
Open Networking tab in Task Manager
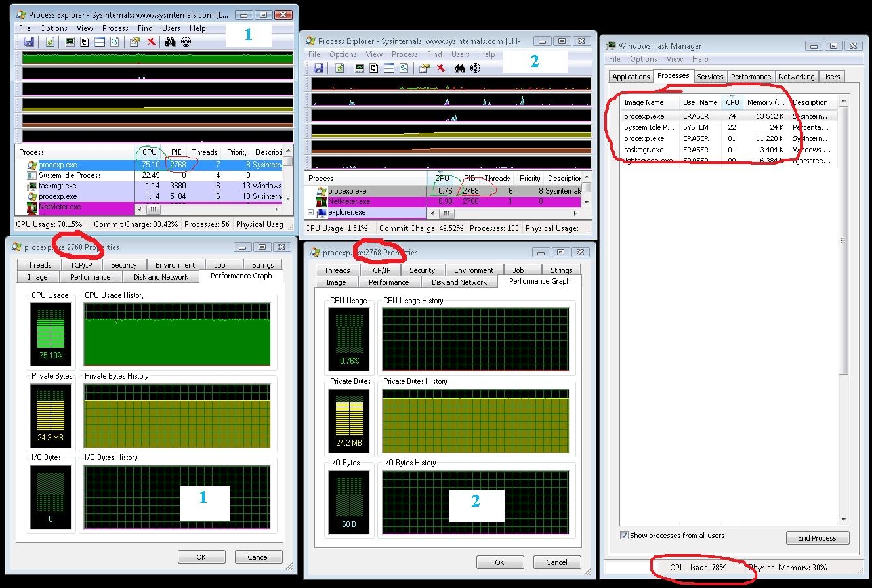point(797,77)
